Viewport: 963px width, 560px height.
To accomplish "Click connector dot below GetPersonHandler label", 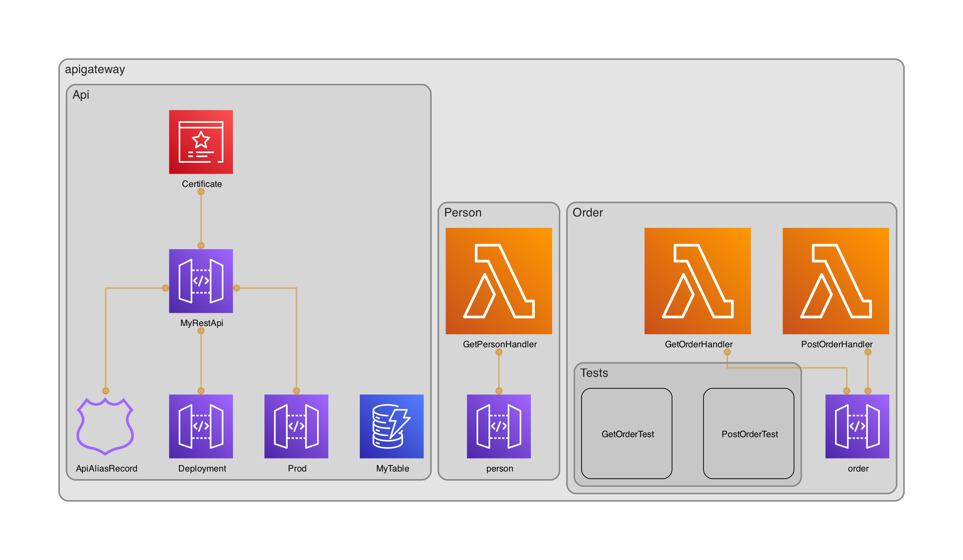I will pos(499,352).
